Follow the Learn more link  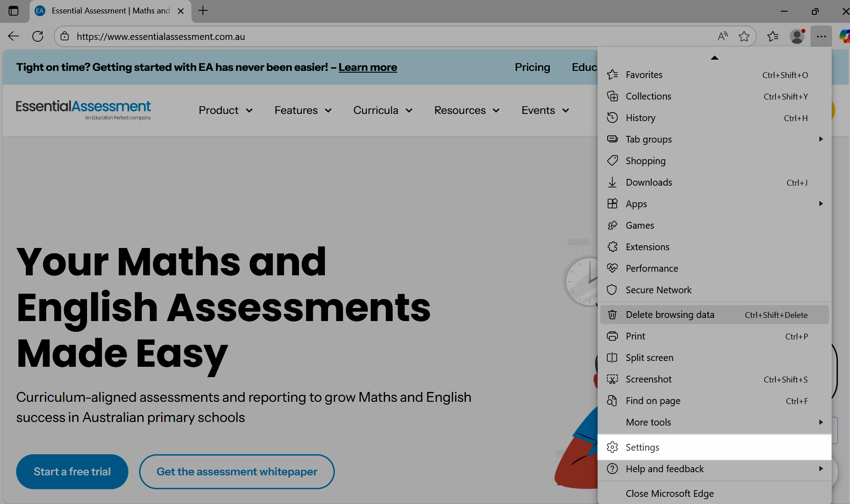click(x=368, y=67)
